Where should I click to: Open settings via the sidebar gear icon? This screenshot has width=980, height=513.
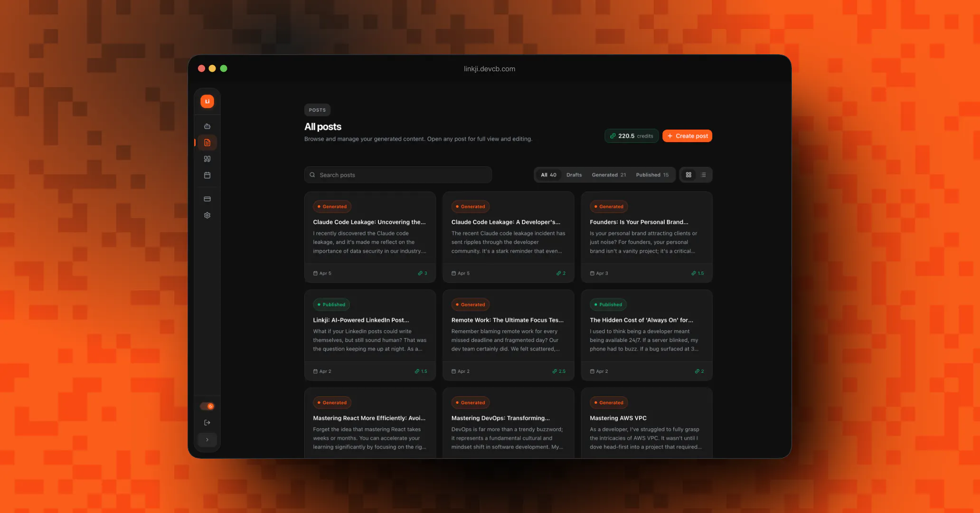click(x=207, y=215)
